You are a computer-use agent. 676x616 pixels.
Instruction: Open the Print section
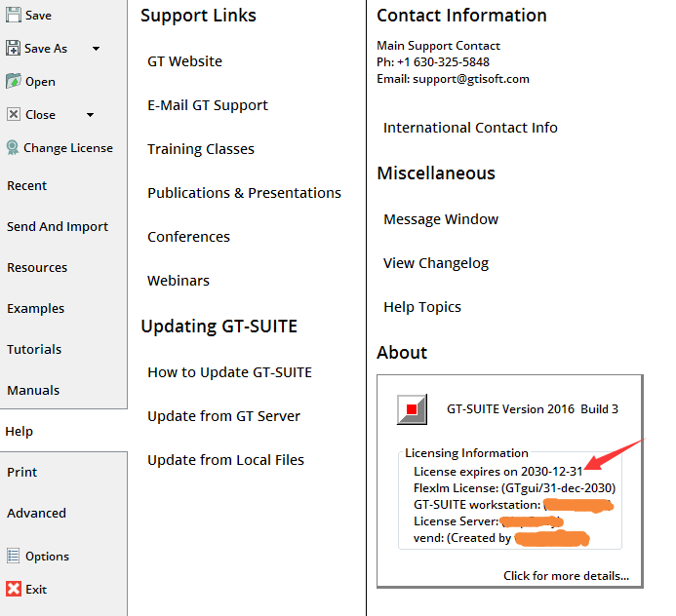pyautogui.click(x=22, y=472)
